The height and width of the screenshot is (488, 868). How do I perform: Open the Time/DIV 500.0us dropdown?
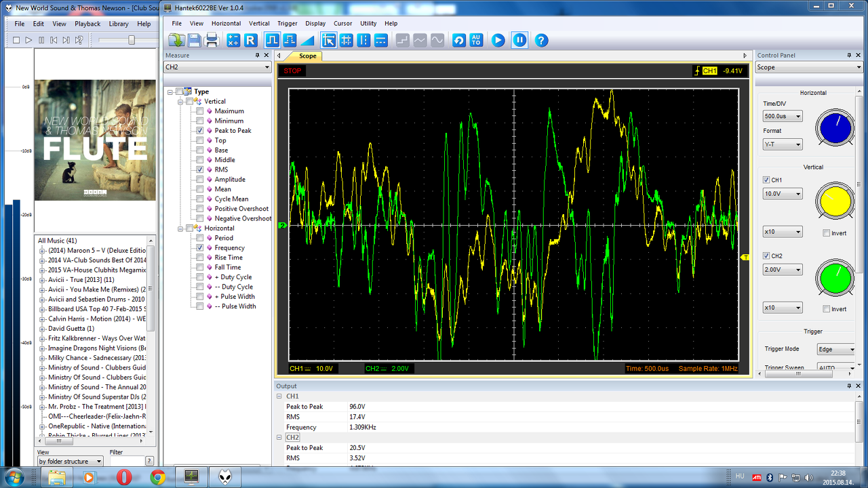pyautogui.click(x=783, y=117)
